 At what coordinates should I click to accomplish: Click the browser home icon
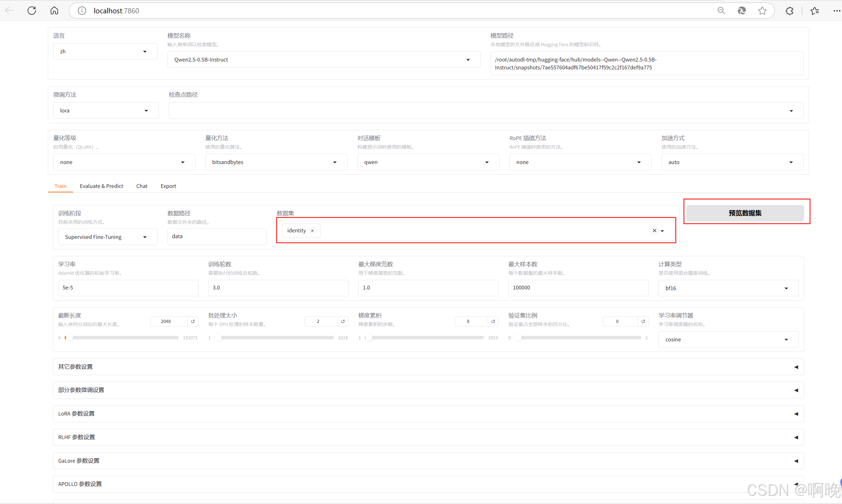54,11
